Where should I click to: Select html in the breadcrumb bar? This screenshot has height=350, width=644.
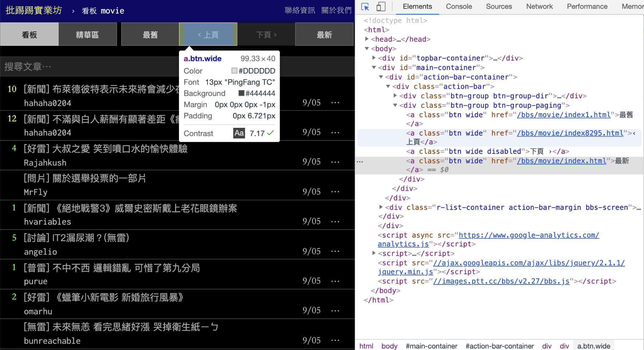click(366, 346)
